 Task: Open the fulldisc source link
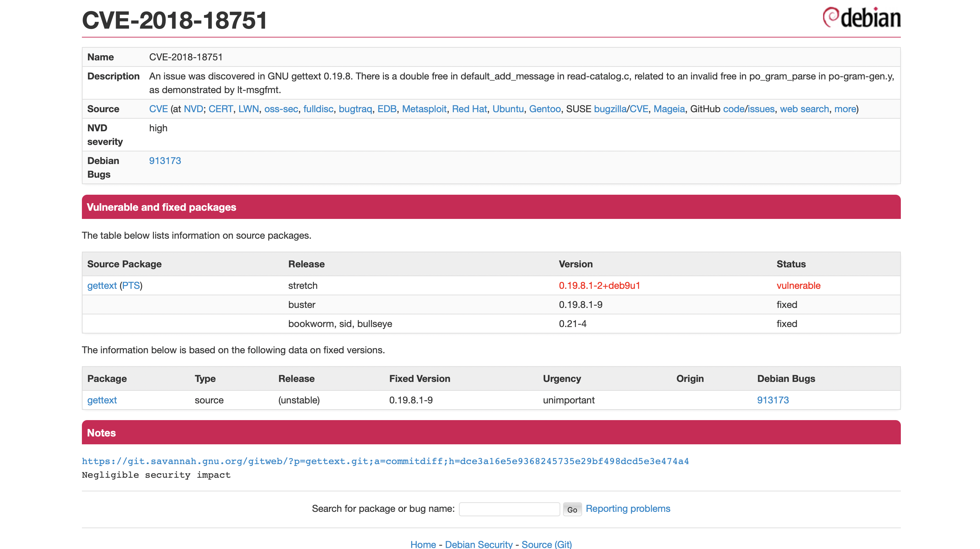click(318, 109)
